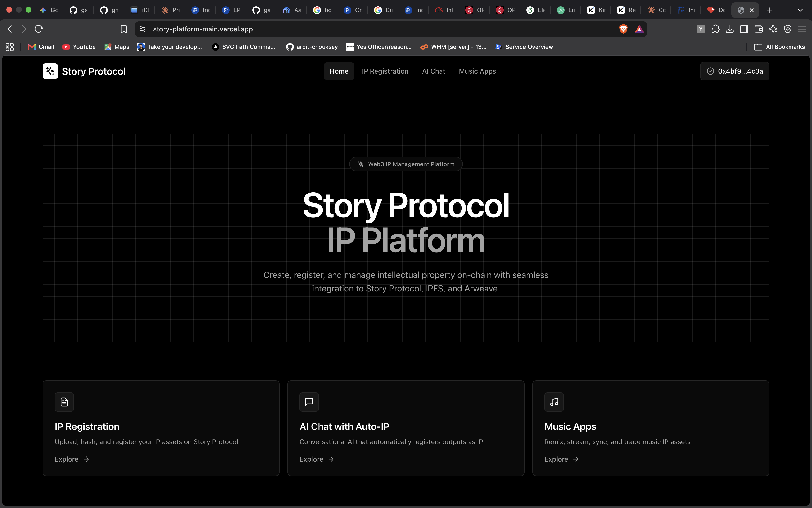Open a new browser tab

click(x=769, y=10)
